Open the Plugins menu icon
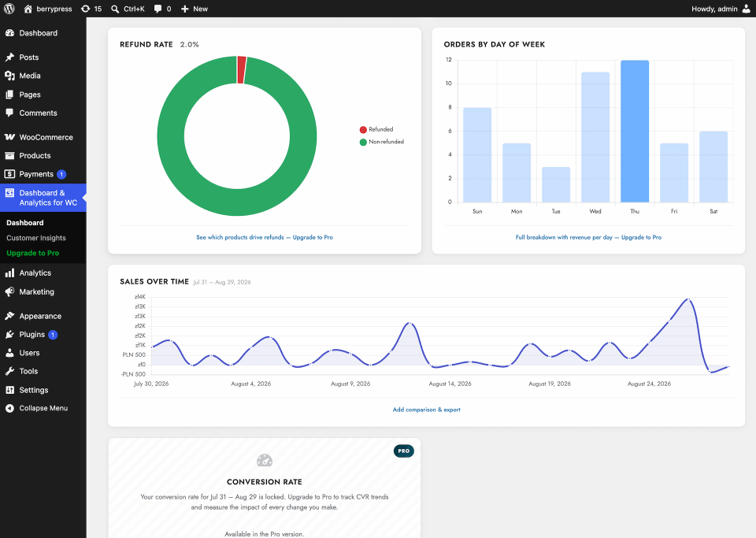The image size is (756, 538). [9, 335]
